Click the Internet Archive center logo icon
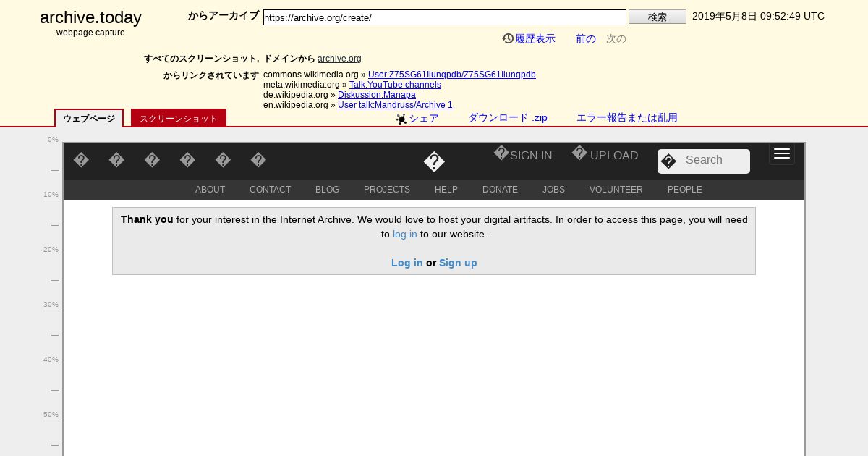The height and width of the screenshot is (456, 868). coord(434,162)
